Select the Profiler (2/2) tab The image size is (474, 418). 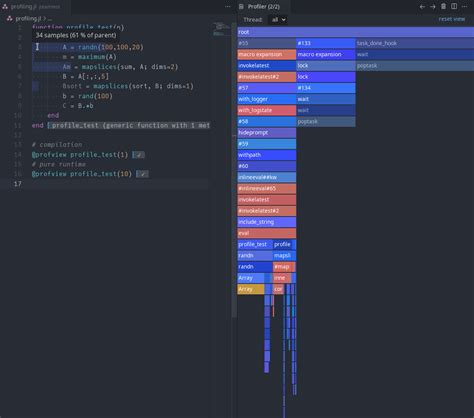click(263, 7)
